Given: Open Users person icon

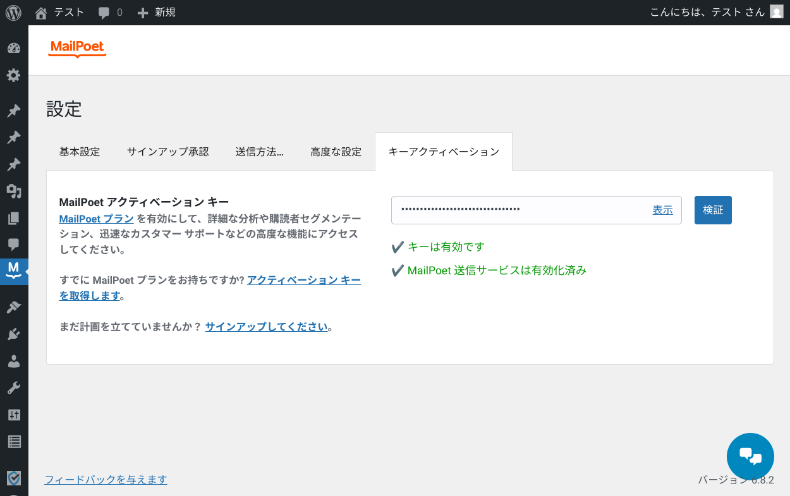Looking at the screenshot, I should [14, 361].
